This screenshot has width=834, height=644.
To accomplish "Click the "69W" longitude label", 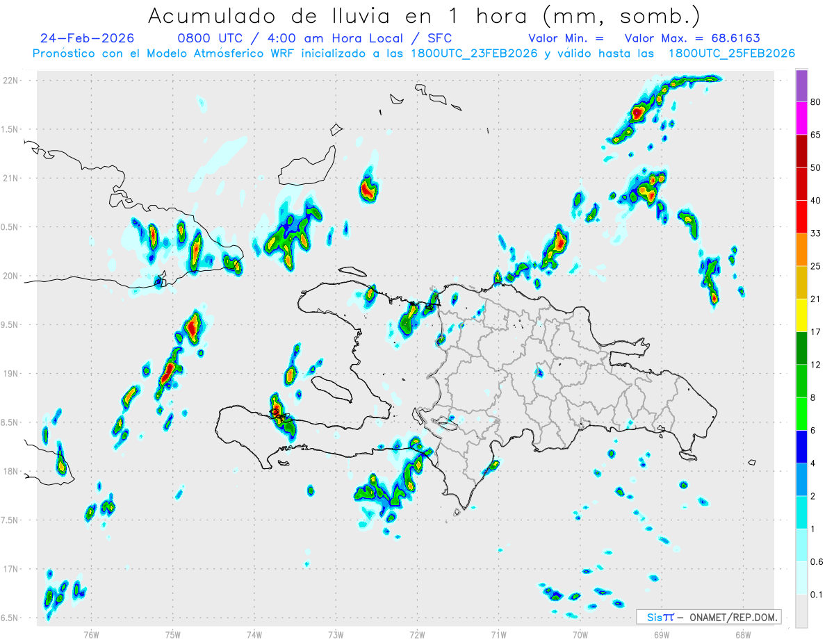I will [x=662, y=634].
